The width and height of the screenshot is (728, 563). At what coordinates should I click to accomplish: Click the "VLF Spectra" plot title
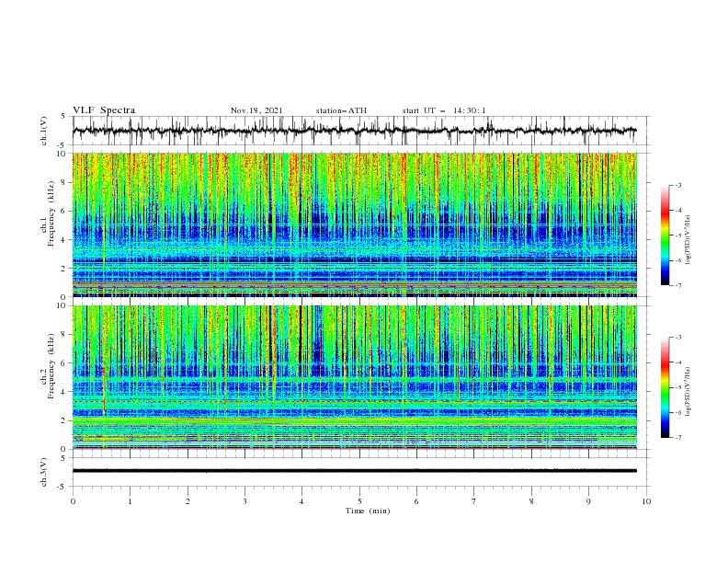click(x=104, y=110)
